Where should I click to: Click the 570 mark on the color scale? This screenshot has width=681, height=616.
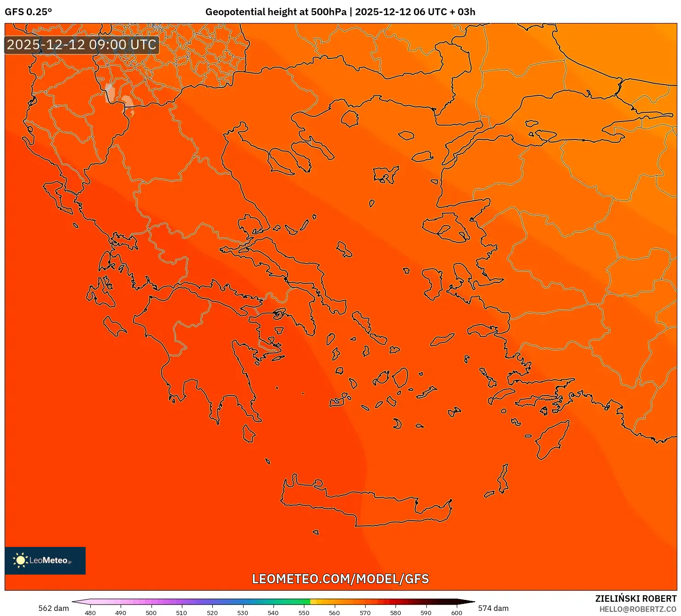coord(364,613)
